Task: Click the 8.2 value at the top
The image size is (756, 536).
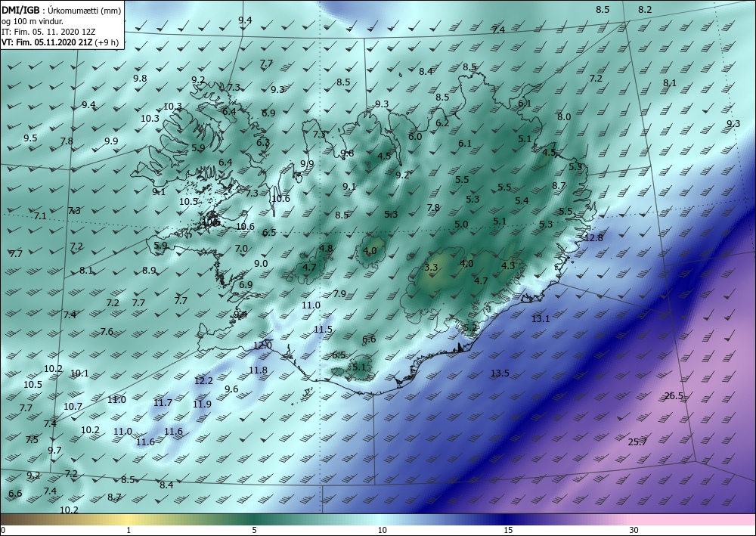Action: [x=645, y=10]
